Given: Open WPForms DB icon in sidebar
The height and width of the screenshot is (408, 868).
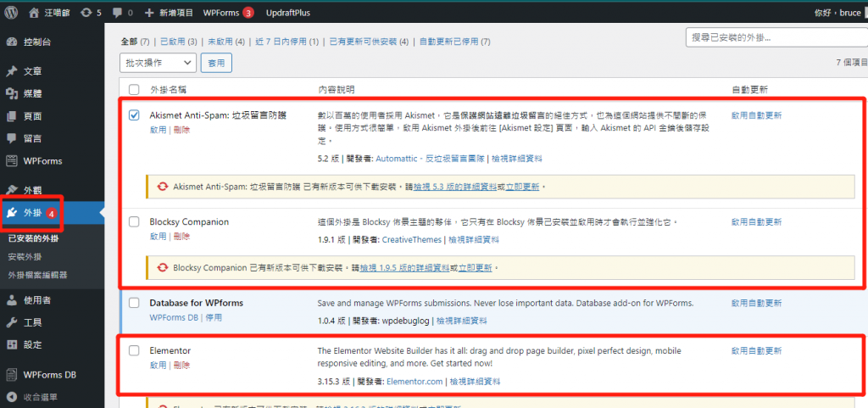Looking at the screenshot, I should point(12,374).
